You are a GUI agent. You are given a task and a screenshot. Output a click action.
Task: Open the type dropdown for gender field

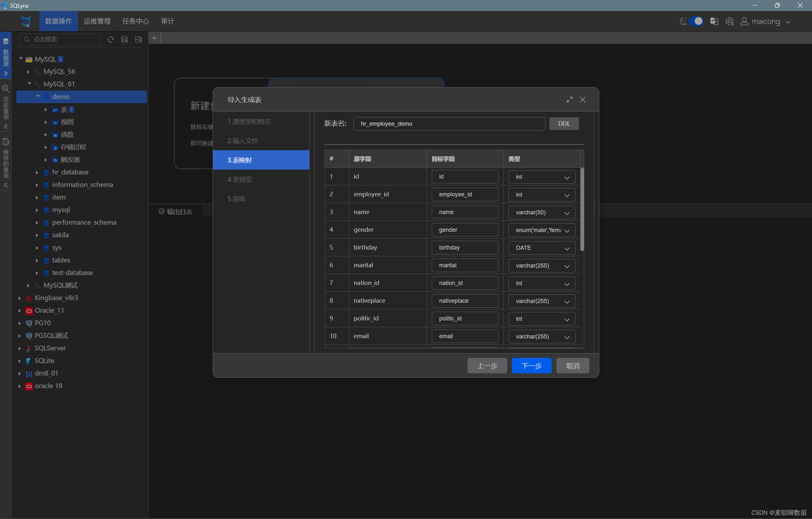pyautogui.click(x=541, y=230)
